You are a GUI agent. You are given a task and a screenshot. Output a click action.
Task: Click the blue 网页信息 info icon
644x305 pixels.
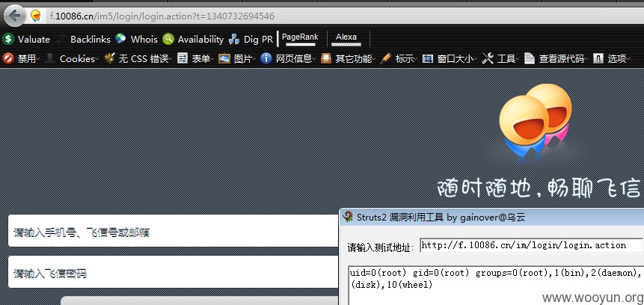(266, 58)
